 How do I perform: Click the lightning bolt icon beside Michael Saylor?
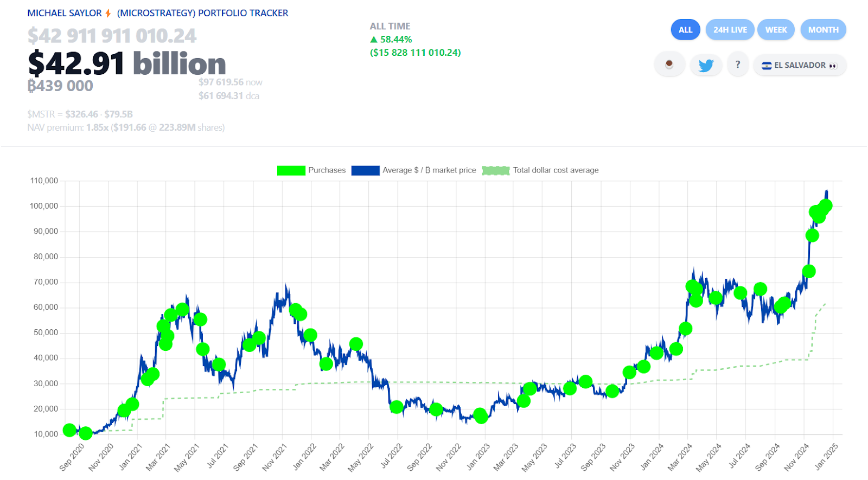tap(108, 13)
